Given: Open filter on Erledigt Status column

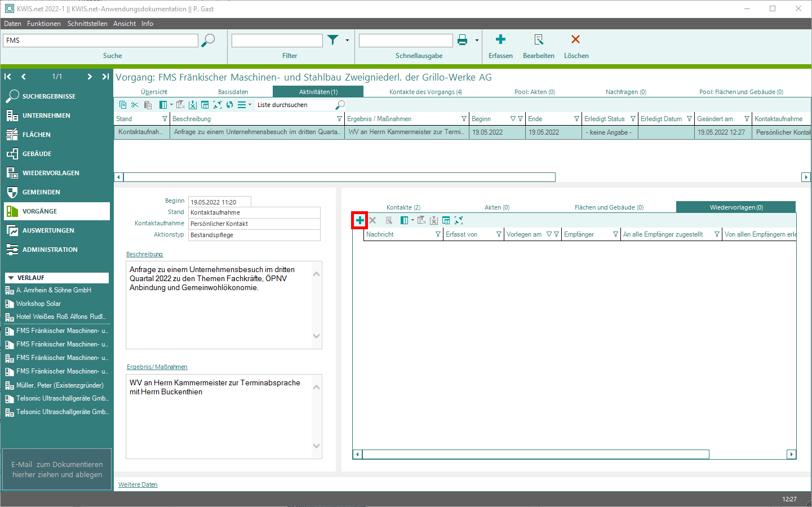Looking at the screenshot, I should (633, 119).
